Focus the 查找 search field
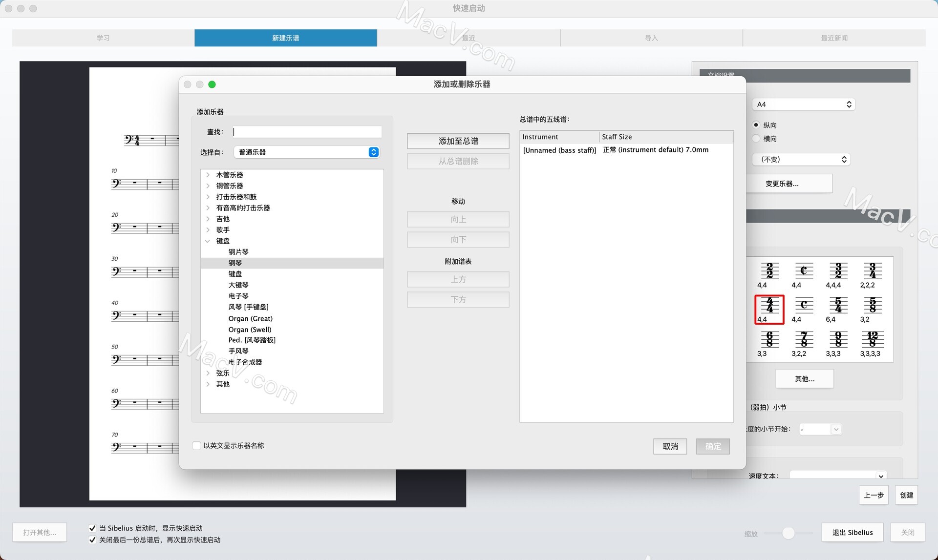Screen dimensions: 938x560 click(x=307, y=132)
